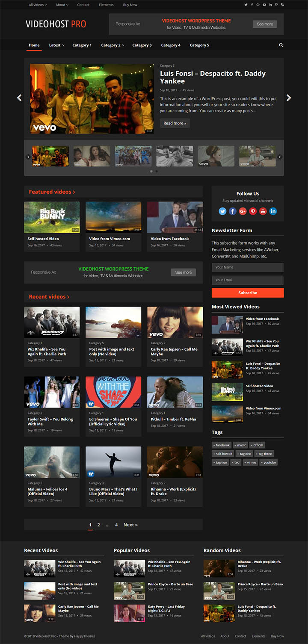The image size is (308, 644).
Task: Open Carly Rae Jepsen Call Me Maybe title
Action: point(174,352)
